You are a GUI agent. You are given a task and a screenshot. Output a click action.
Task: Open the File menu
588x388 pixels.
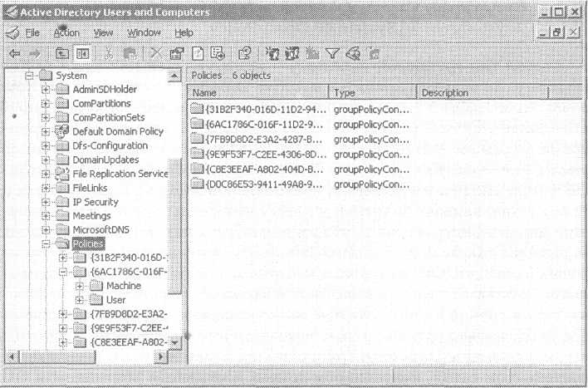[32, 33]
